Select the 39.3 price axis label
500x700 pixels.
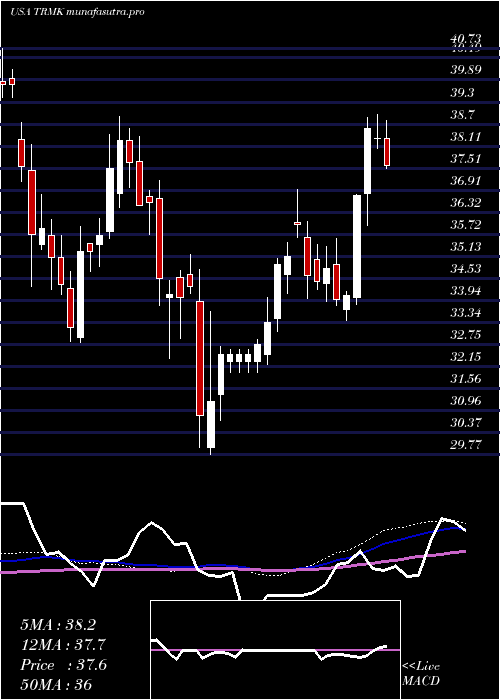click(462, 92)
